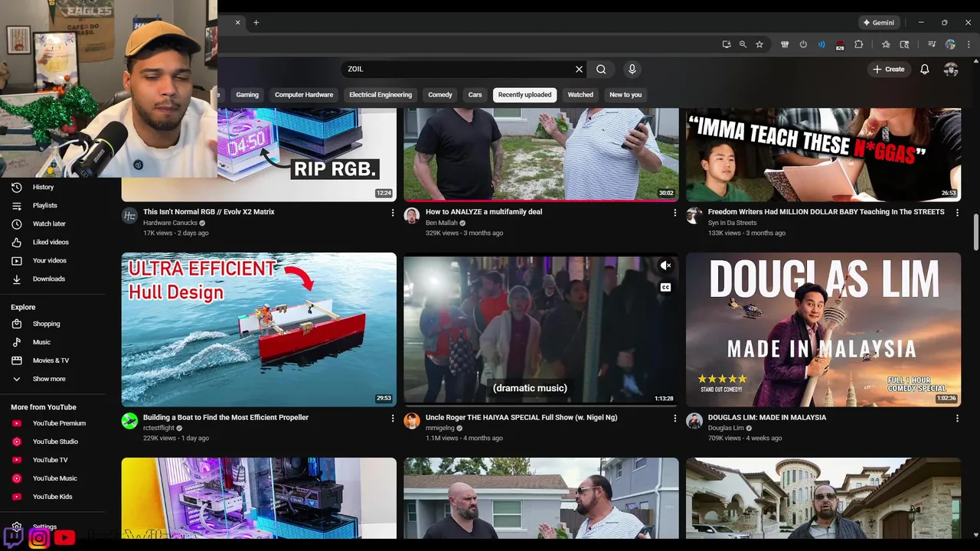This screenshot has height=551, width=980.
Task: Click the zoom magnifier in address bar
Action: (x=743, y=44)
